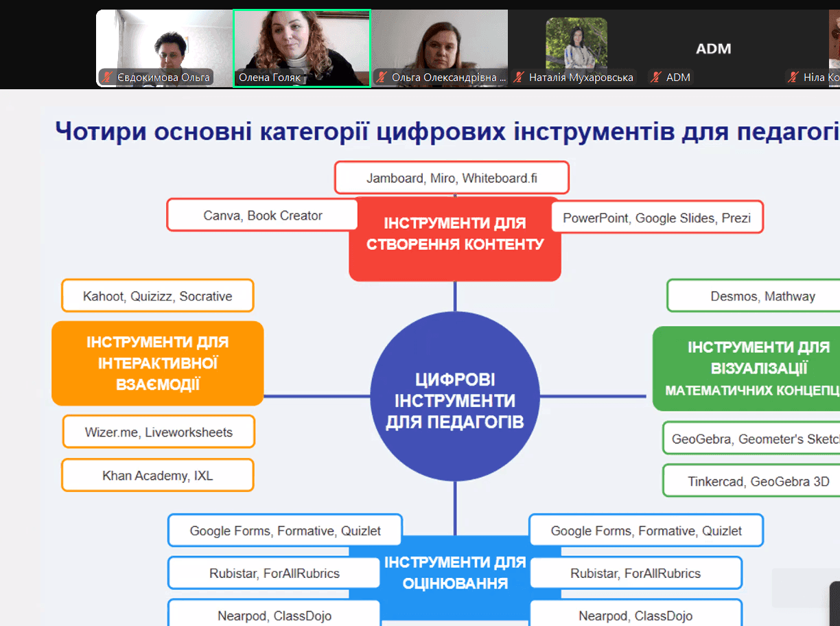This screenshot has width=840, height=626.
Task: Select Олена Голяк's active speaker video
Action: (302, 48)
